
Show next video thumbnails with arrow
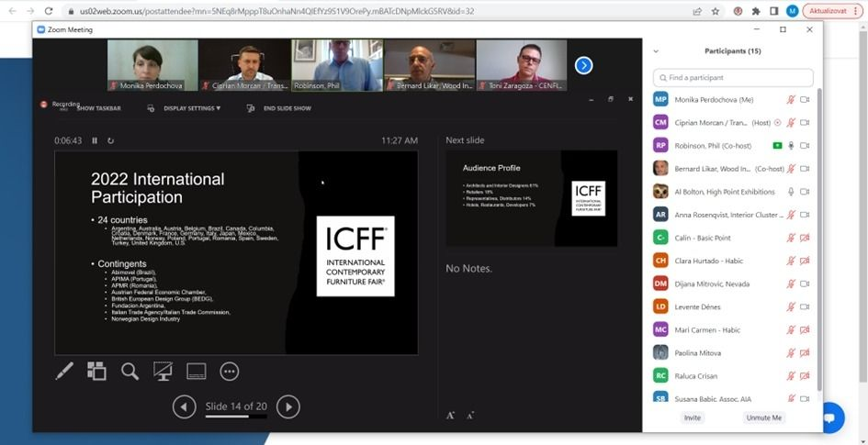583,65
